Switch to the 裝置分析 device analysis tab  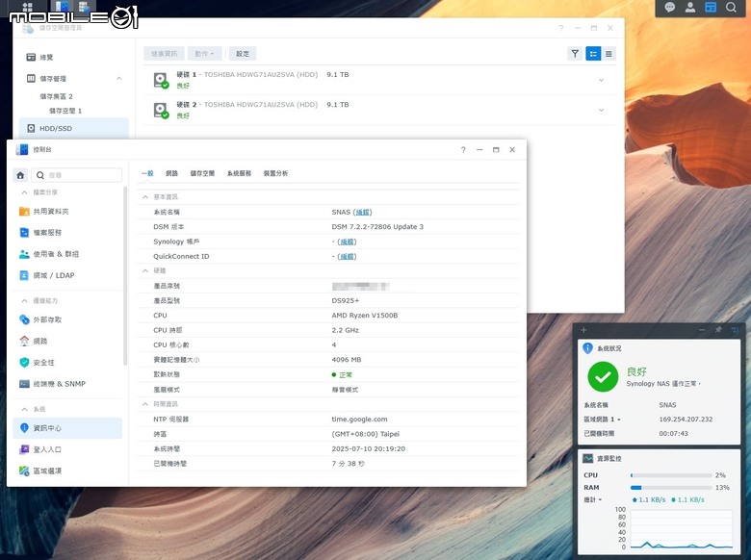[275, 173]
